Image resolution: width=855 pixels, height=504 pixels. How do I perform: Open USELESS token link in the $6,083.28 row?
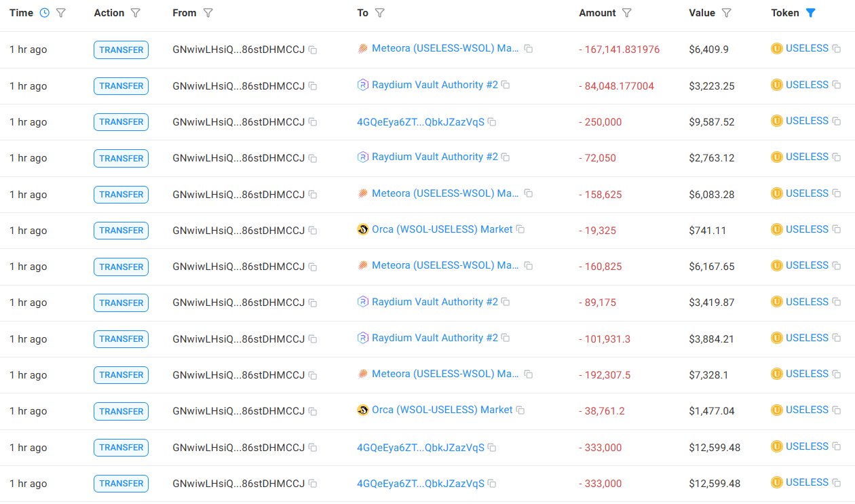pyautogui.click(x=807, y=193)
